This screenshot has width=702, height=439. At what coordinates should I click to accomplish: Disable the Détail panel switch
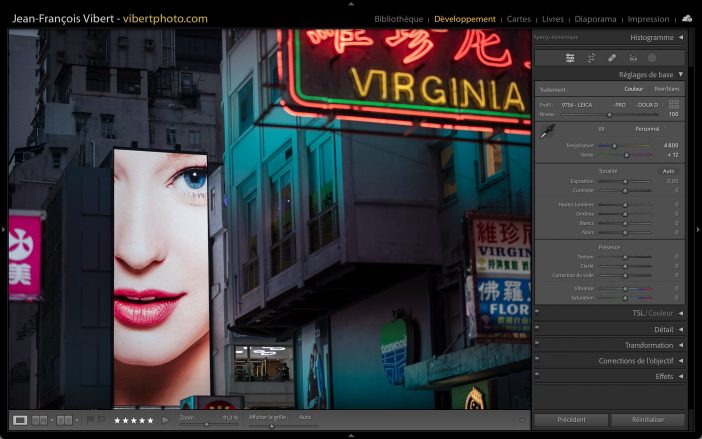click(538, 329)
